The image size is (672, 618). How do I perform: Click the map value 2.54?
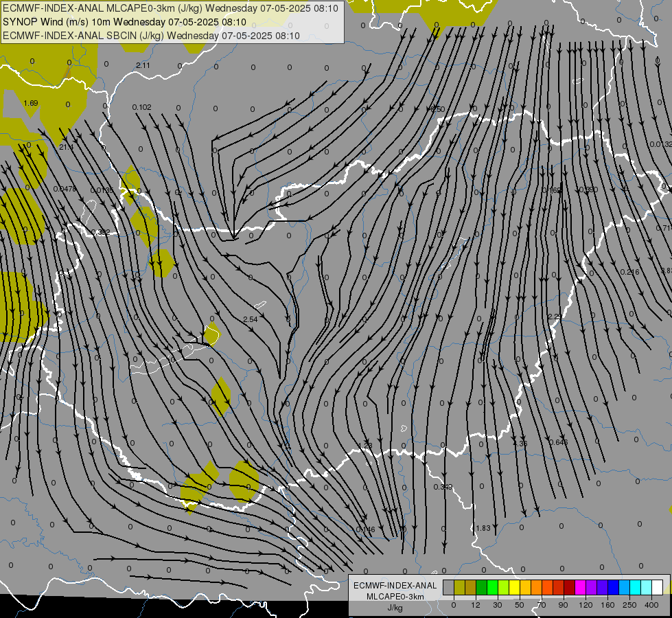[251, 319]
